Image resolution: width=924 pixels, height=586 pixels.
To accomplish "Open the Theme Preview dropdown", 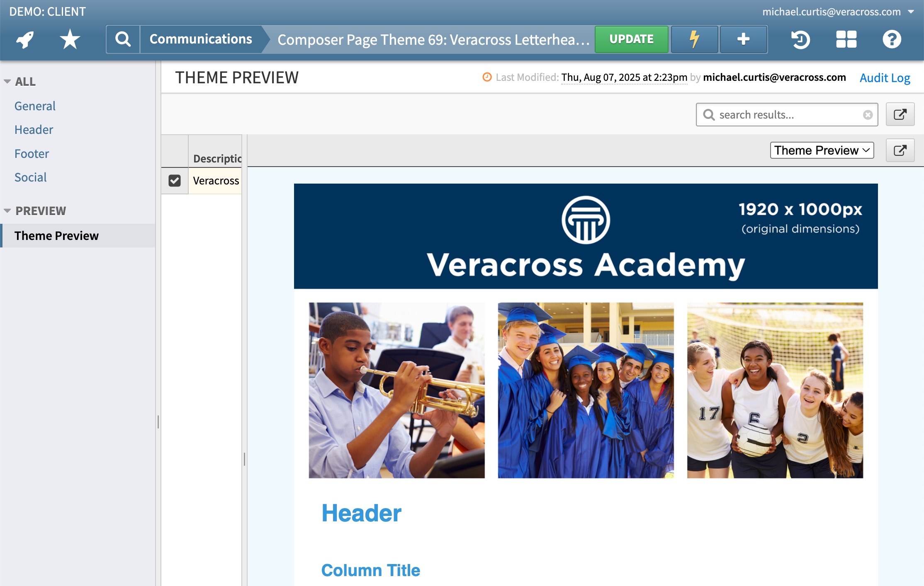I will point(822,150).
